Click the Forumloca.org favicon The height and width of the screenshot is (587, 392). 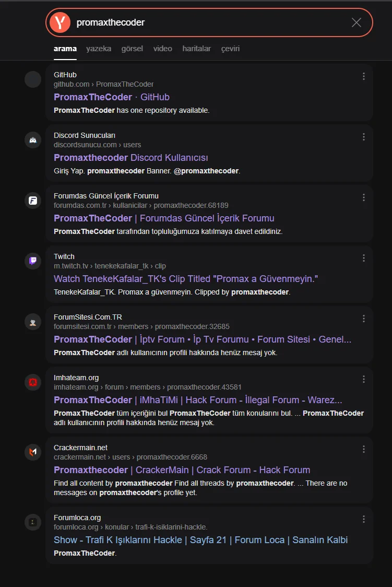pyautogui.click(x=33, y=522)
